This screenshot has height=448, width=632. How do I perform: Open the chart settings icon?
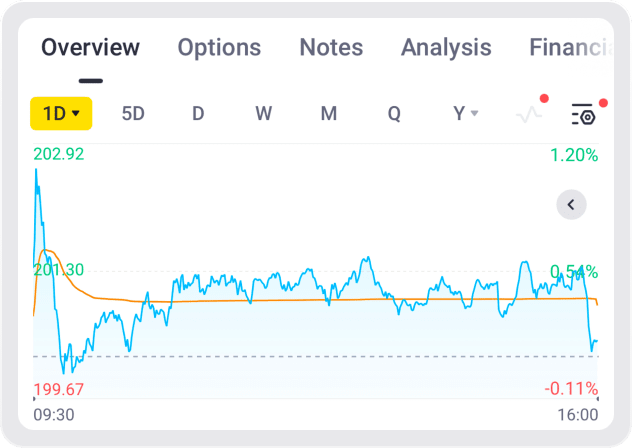pyautogui.click(x=583, y=114)
